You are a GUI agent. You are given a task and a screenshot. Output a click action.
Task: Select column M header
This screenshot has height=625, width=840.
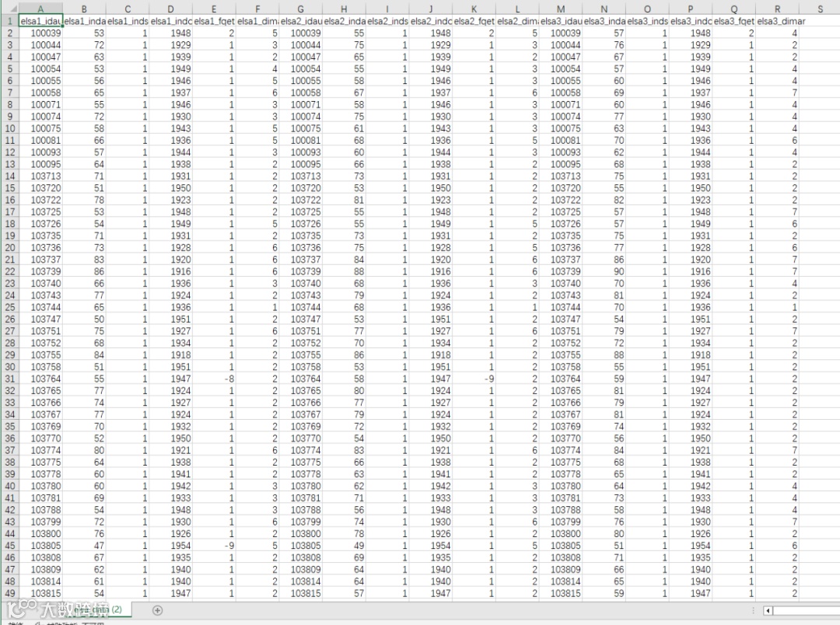tap(561, 9)
